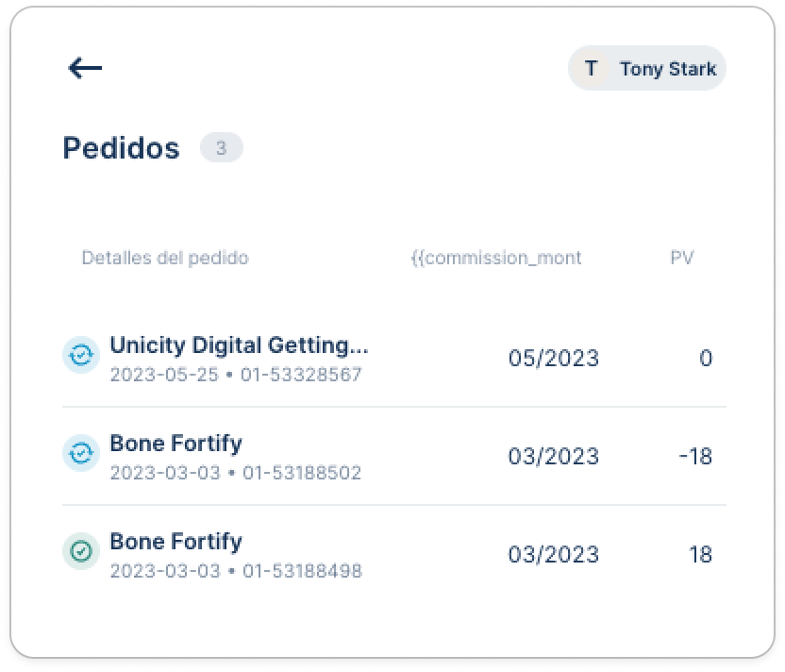Click the T avatar circle
Viewport: 785px width, 672px height.
591,68
